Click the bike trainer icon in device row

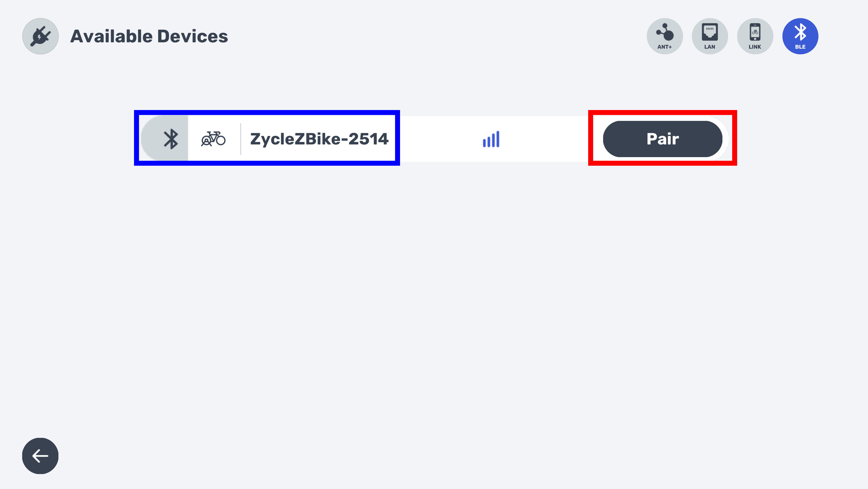click(213, 139)
